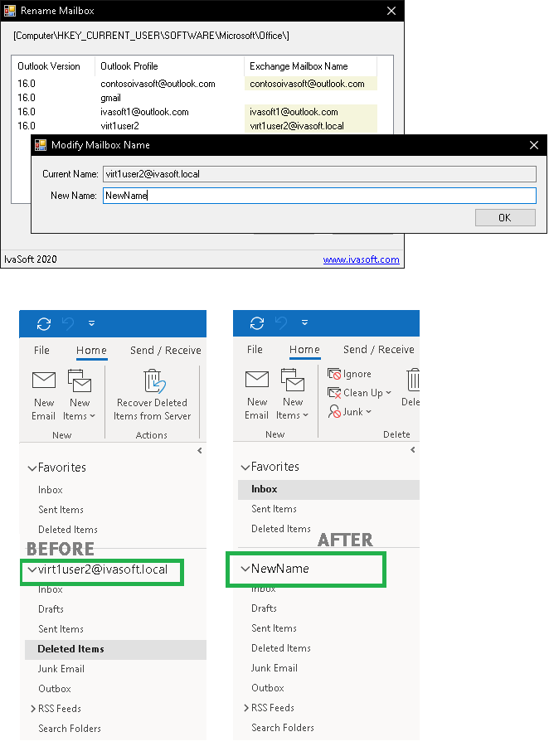Collapse folder pane arrow in BEFORE Outlook
This screenshot has height=756, width=549.
tap(200, 451)
